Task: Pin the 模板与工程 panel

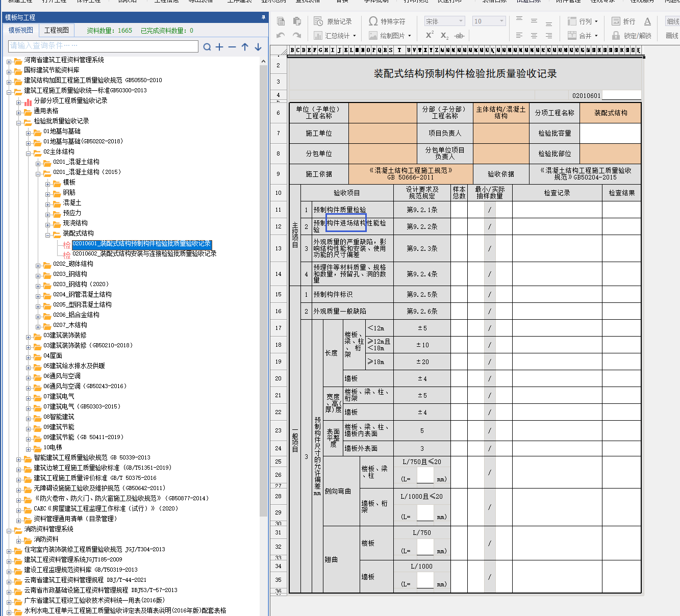Action: click(x=263, y=17)
